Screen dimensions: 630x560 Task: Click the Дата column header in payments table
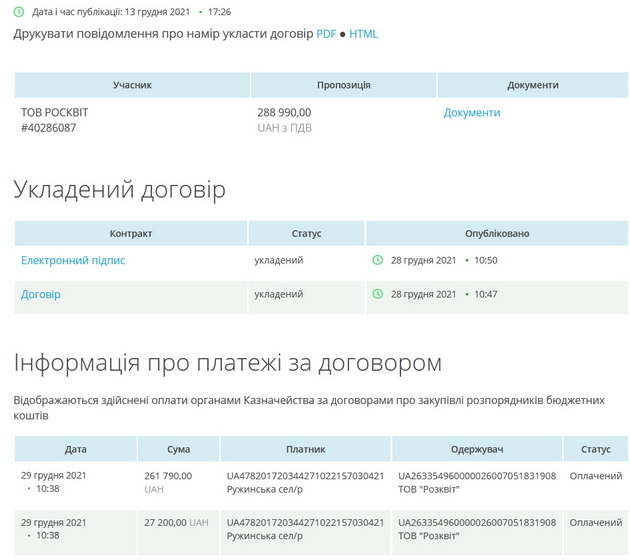click(75, 449)
